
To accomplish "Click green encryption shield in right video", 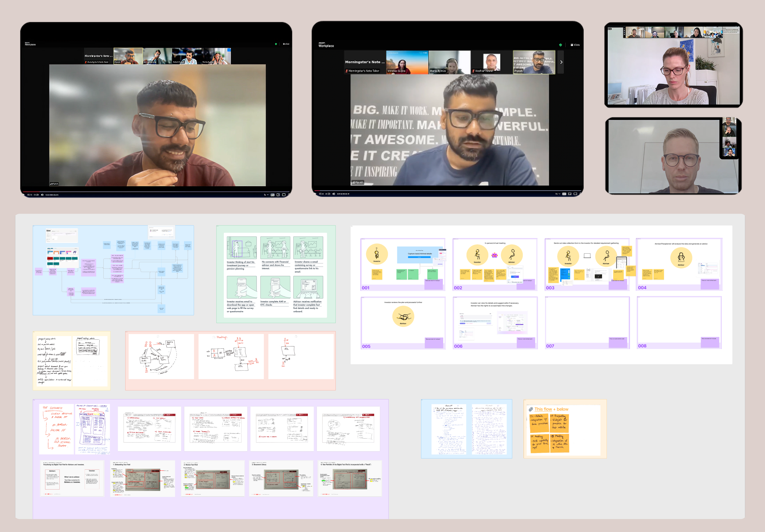I will 560,45.
